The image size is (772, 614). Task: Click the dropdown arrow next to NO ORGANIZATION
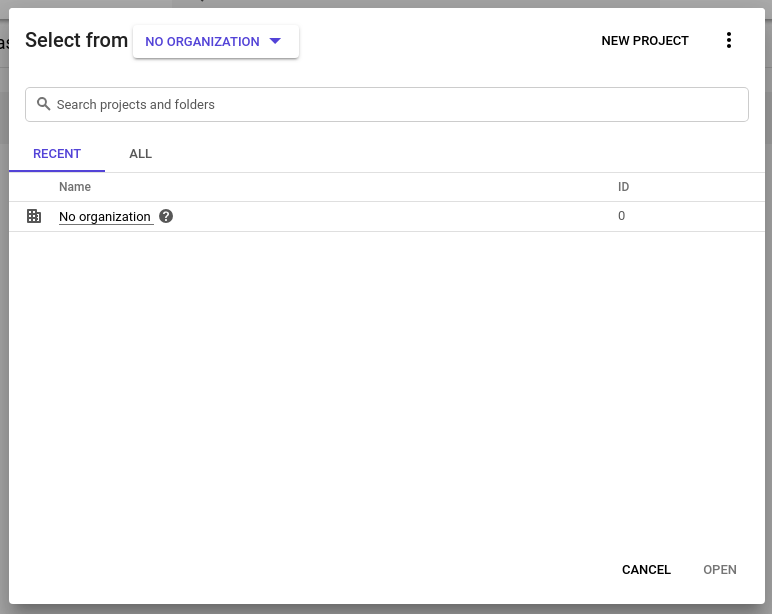276,41
